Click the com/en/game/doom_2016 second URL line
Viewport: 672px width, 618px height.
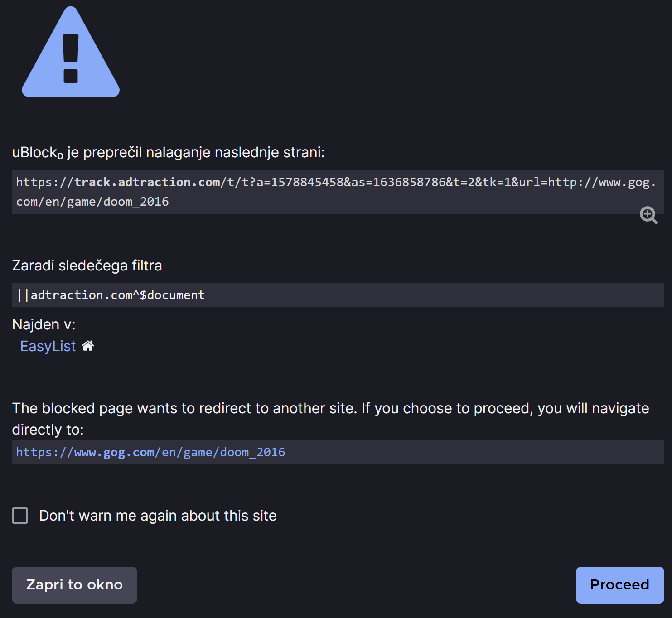tap(92, 202)
